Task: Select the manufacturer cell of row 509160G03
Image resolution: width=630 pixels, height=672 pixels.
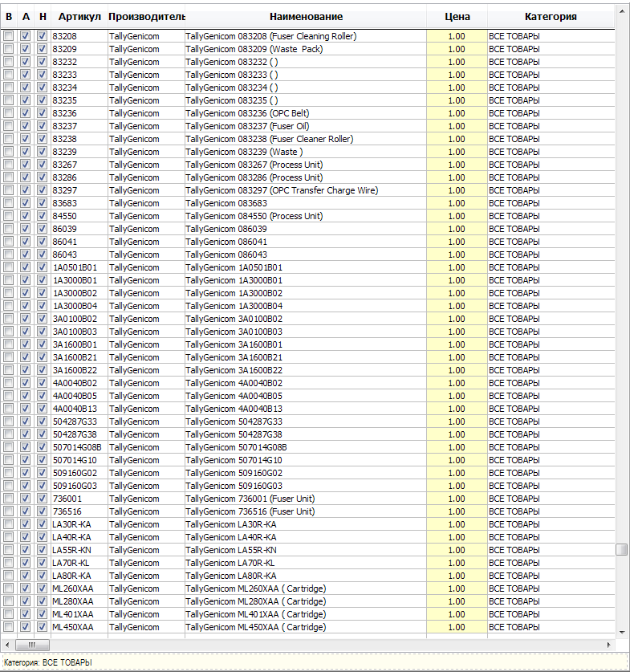Action: 147,486
